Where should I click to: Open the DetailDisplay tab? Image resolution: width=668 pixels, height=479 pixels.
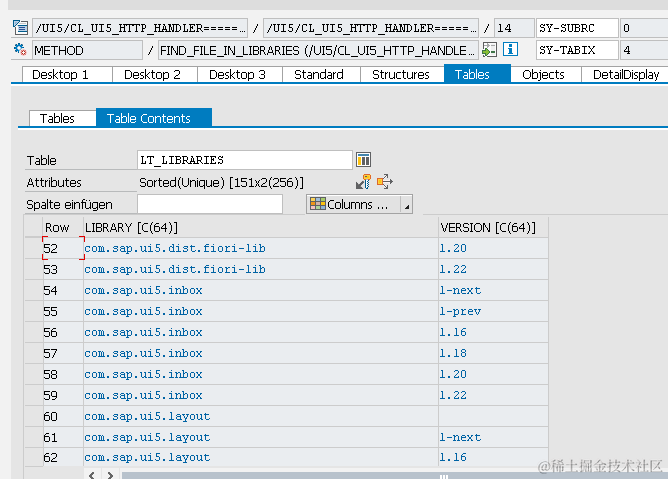tap(625, 75)
